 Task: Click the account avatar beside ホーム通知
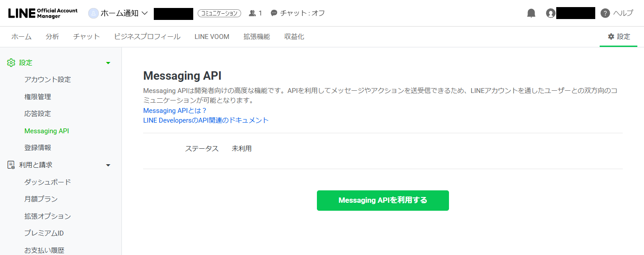(x=94, y=13)
